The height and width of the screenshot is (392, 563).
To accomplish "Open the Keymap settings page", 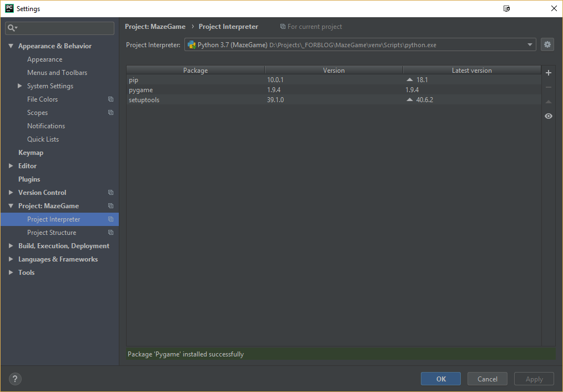I will tap(31, 153).
